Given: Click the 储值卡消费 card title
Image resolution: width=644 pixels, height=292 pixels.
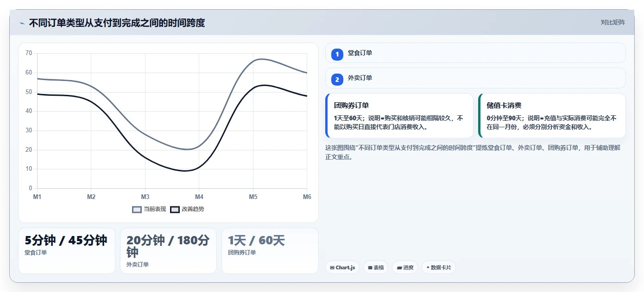Looking at the screenshot, I should (504, 106).
